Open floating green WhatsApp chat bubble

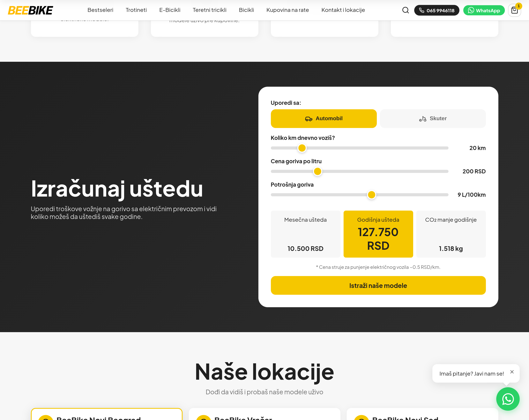pyautogui.click(x=508, y=399)
